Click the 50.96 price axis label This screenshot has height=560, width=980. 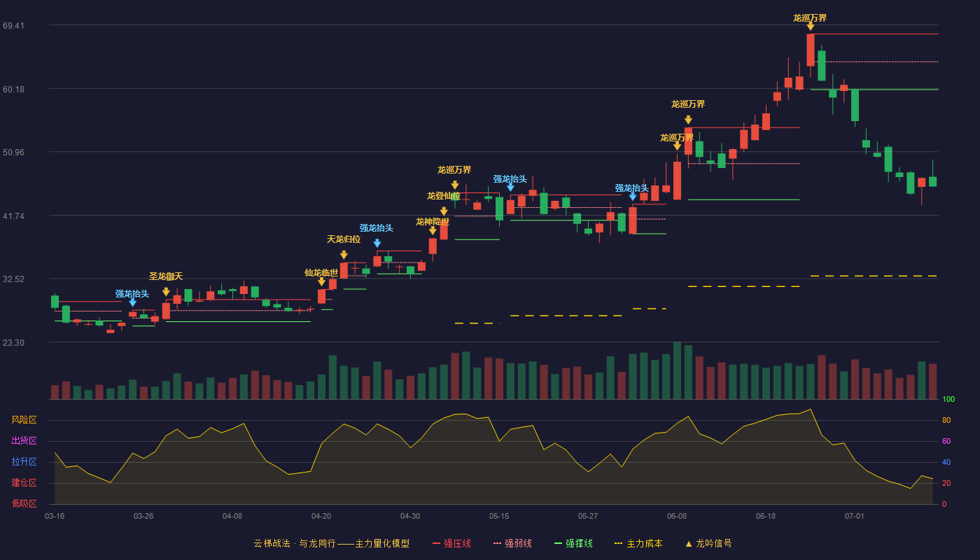(x=14, y=152)
